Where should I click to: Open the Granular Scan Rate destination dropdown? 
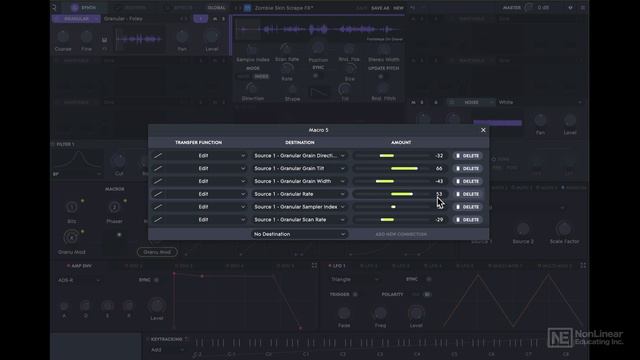pyautogui.click(x=299, y=220)
